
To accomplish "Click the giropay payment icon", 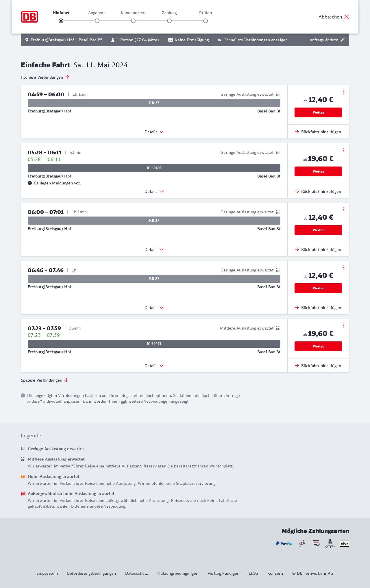I will point(330,543).
